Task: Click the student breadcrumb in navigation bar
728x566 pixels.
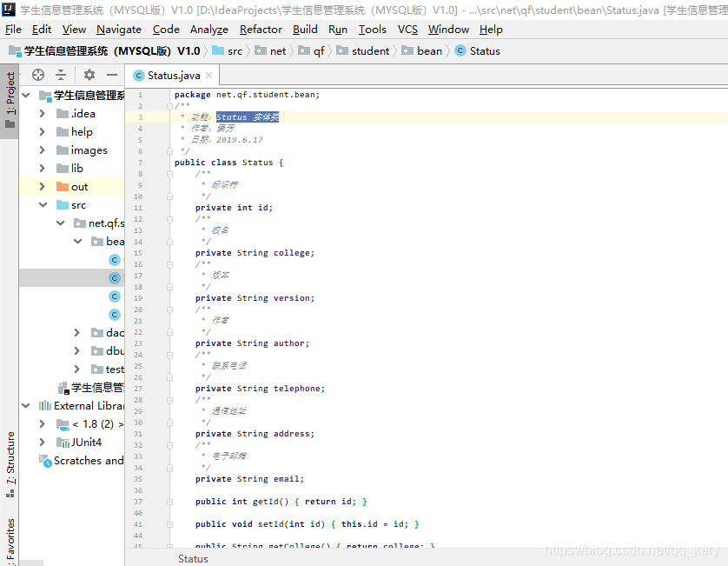Action: 363,51
